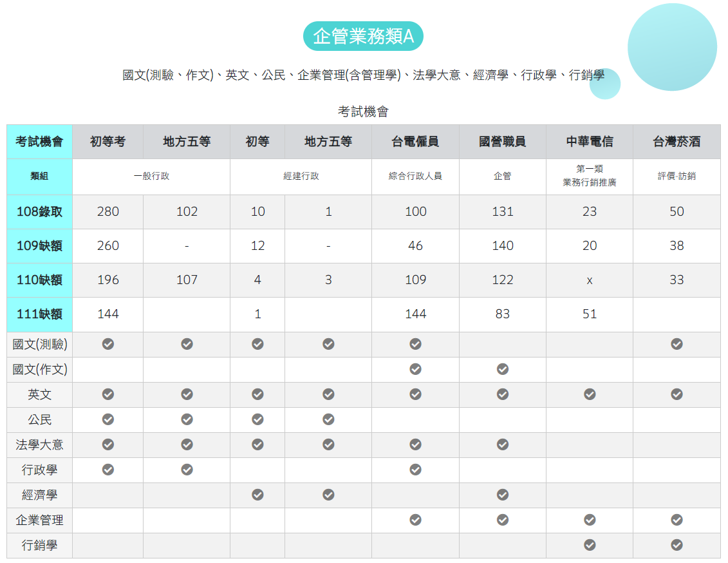728x563 pixels.
Task: Select the 中華電信 column header
Action: click(x=590, y=142)
